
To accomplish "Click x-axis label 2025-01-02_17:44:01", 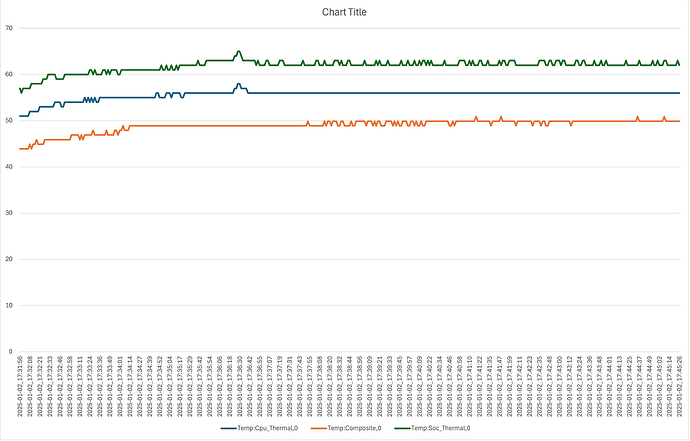I will (x=609, y=386).
